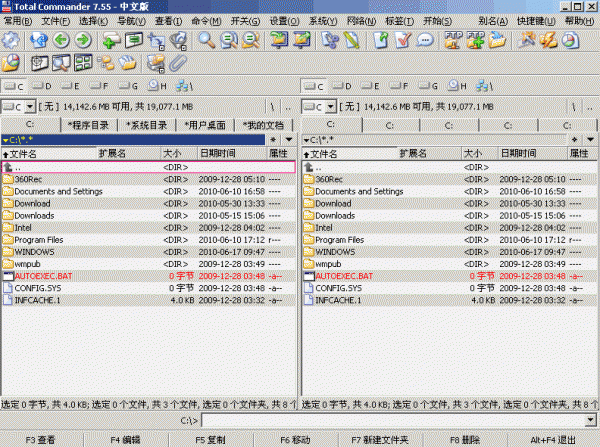Screen dimensions: 600x447
Task: Open the 命令(M) menu
Action: pos(206,21)
